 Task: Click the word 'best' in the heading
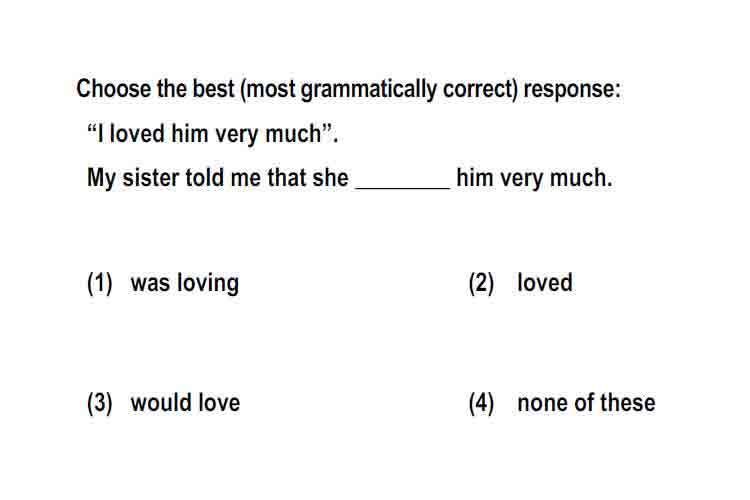point(213,89)
